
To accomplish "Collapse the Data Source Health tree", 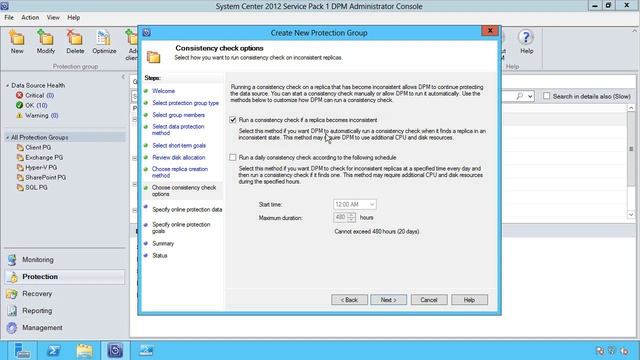I will [7, 85].
